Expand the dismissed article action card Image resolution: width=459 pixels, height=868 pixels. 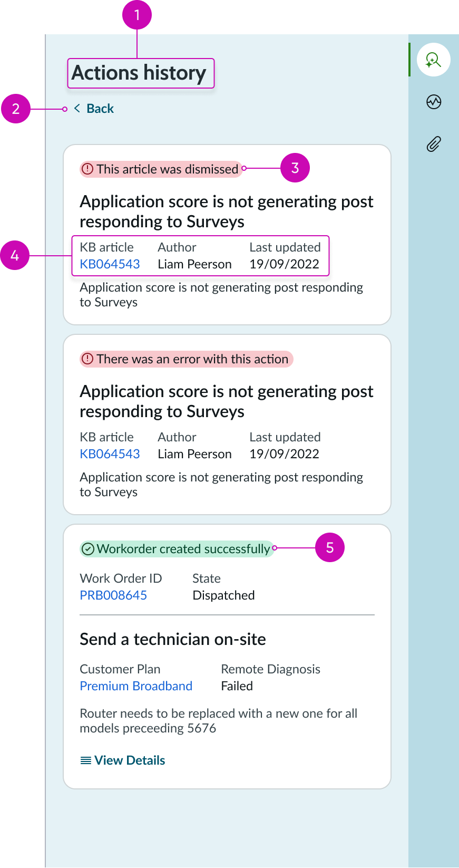pos(227,235)
